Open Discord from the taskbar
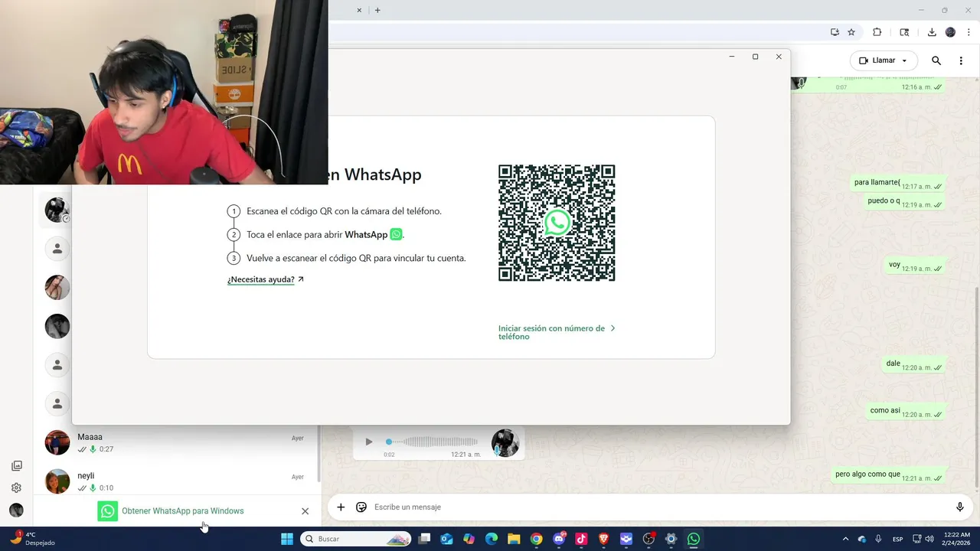Screen dimensions: 980x551 559,539
